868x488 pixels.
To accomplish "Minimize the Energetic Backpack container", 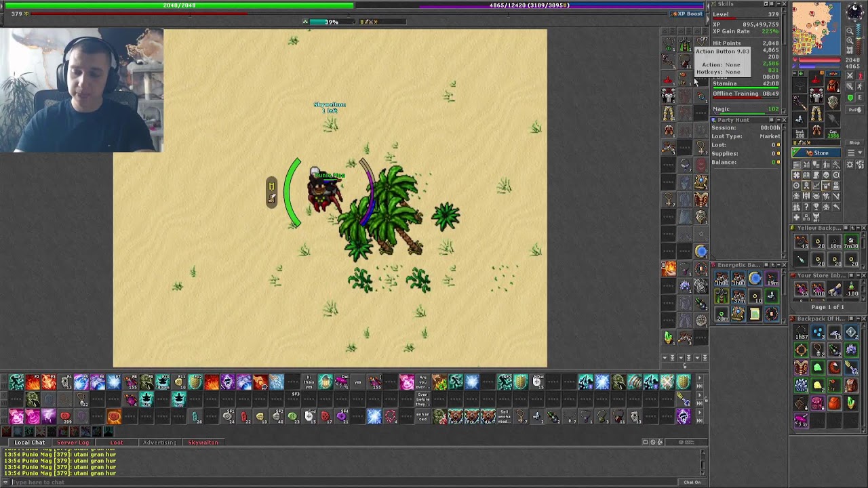I will pos(777,265).
